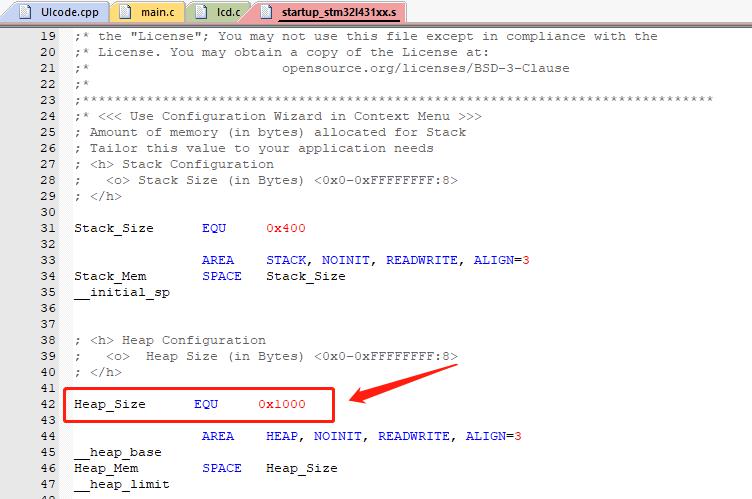Click line number 42 in the gutter

pyautogui.click(x=48, y=404)
